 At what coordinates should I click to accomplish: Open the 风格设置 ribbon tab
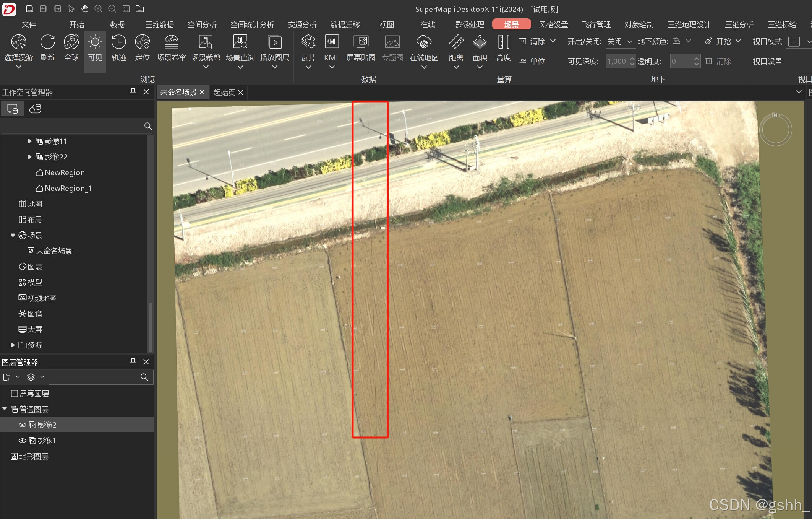click(553, 24)
